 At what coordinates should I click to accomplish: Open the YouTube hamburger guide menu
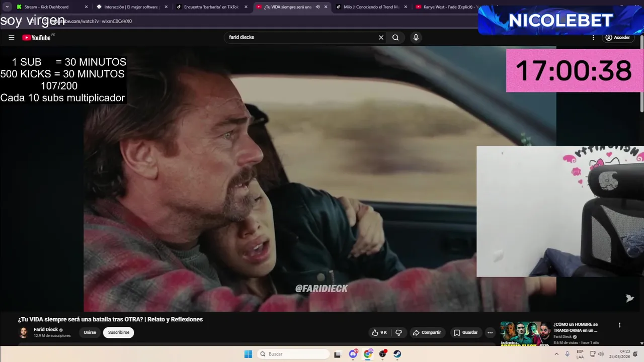point(12,38)
